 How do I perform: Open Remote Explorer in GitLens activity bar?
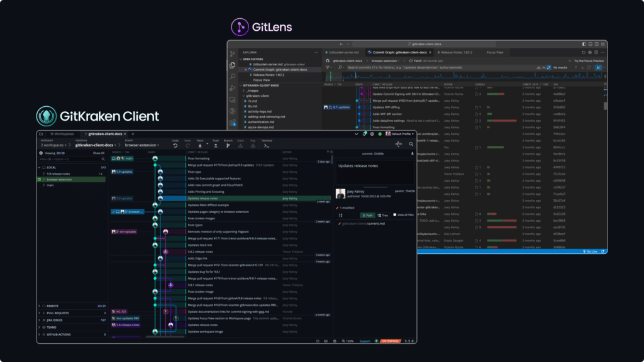(x=233, y=99)
